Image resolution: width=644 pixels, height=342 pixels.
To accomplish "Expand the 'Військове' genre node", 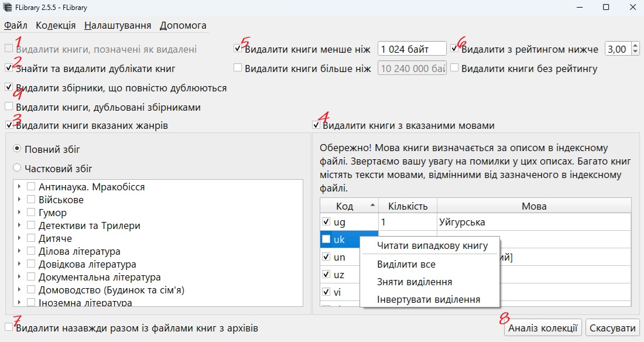I will (x=19, y=199).
